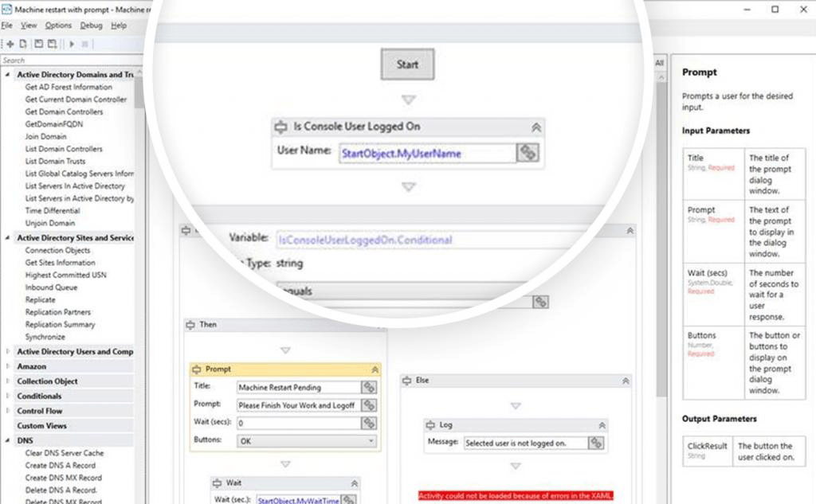Click the Save As toolbar icon
This screenshot has height=504, width=816.
point(52,45)
